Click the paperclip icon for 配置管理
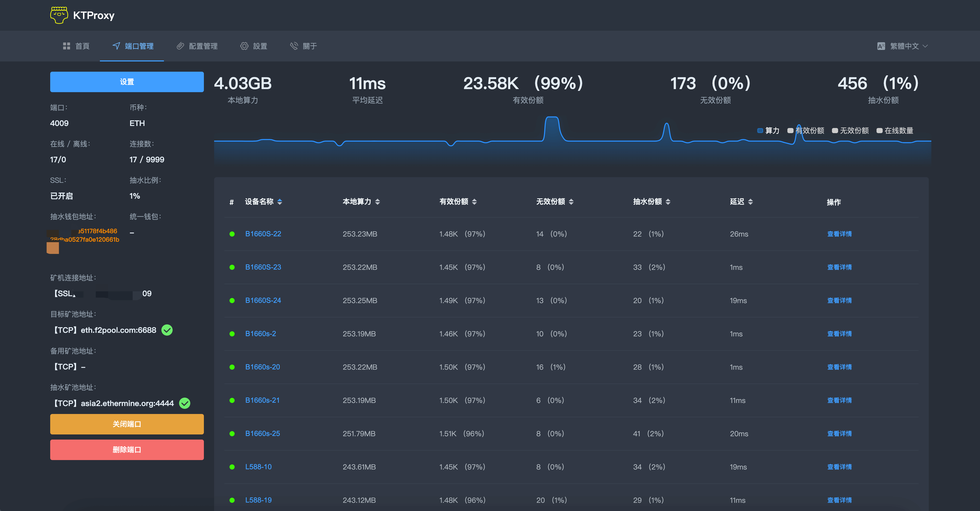This screenshot has width=980, height=511. pyautogui.click(x=180, y=46)
